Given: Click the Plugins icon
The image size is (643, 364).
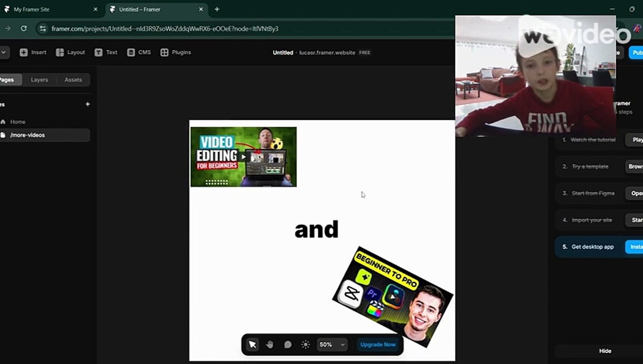Looking at the screenshot, I should pos(164,52).
